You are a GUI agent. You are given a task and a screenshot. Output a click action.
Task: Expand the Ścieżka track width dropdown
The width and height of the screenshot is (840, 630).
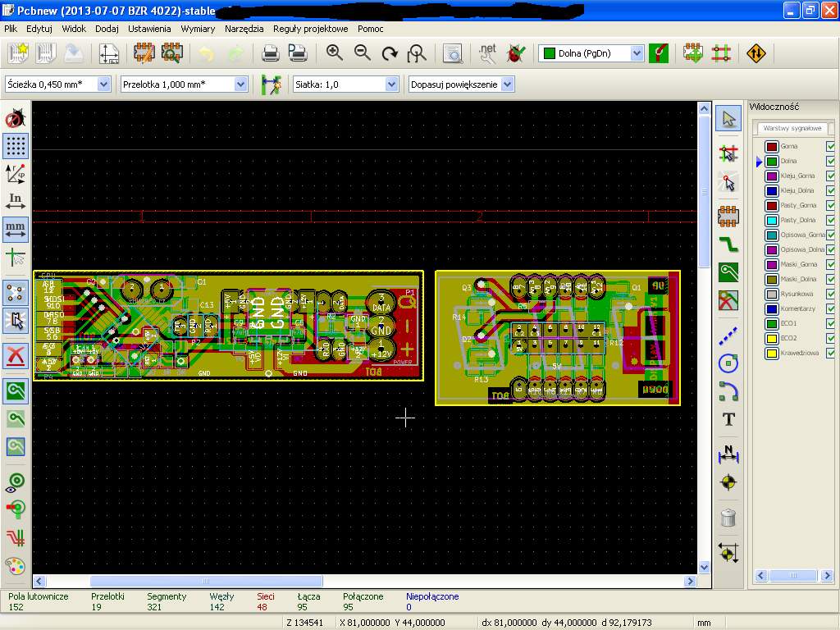pos(103,84)
